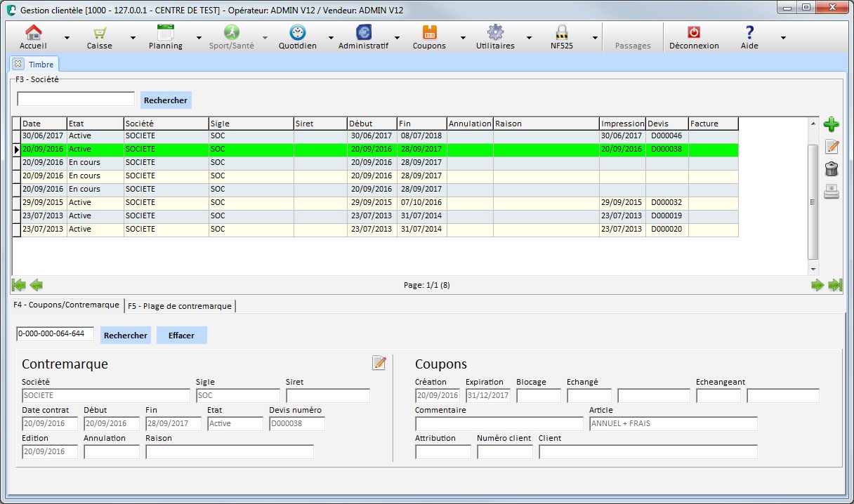This screenshot has width=854, height=504.
Task: Click Rechercher beside the coupon number
Action: pos(126,335)
